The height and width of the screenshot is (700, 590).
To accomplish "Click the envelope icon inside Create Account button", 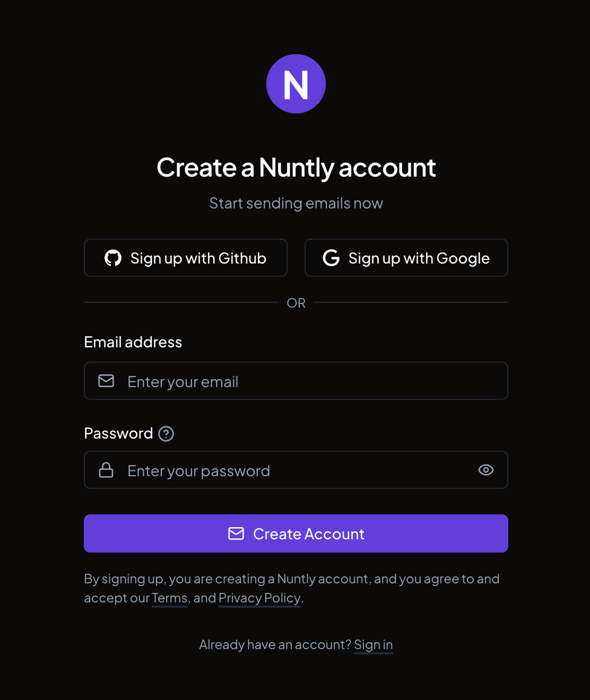I will 236,533.
